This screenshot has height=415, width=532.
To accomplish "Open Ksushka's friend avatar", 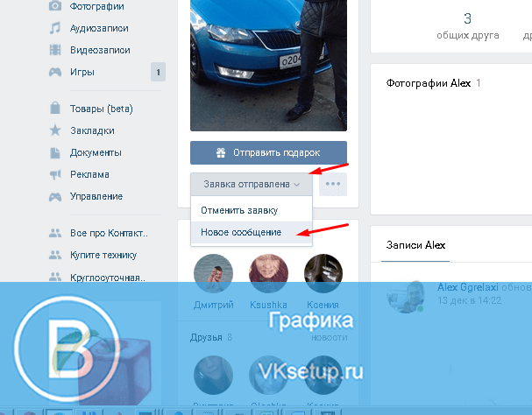I will click(268, 273).
